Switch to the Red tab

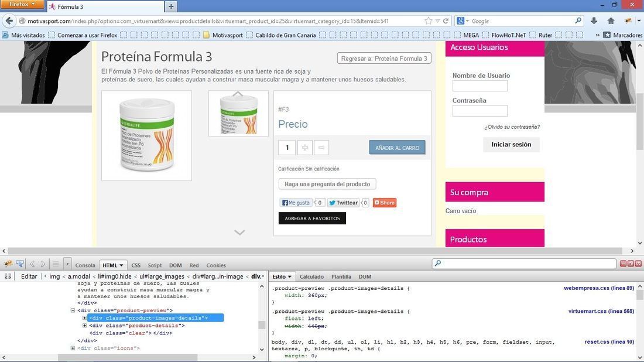194,265
